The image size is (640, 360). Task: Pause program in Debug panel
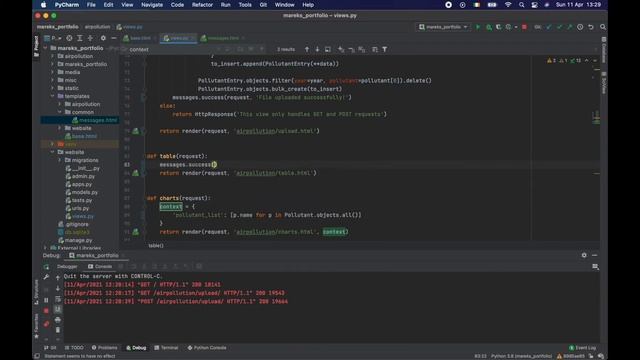point(46,300)
